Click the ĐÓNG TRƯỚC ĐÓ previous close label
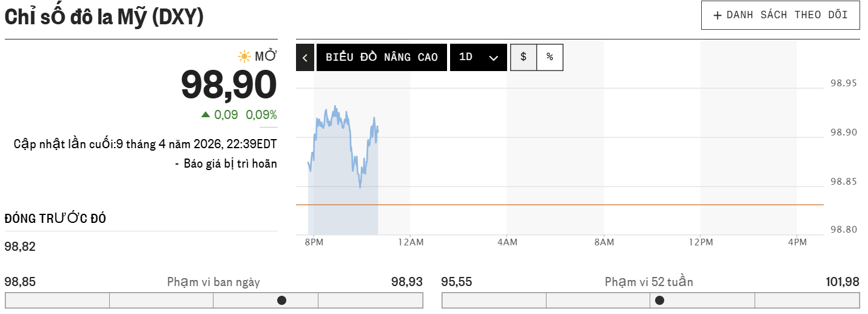Viewport: 868px width, 314px height. pos(55,219)
